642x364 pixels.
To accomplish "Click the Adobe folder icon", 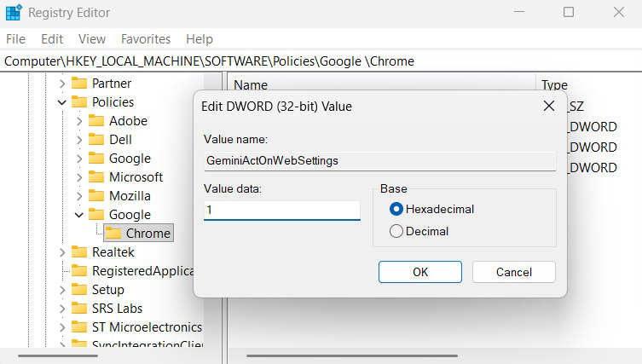I will [x=96, y=120].
